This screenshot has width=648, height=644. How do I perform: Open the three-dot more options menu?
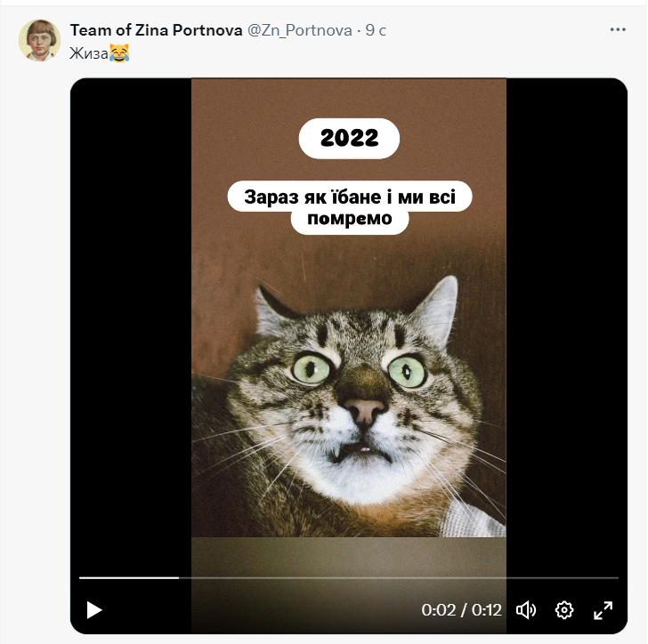(618, 29)
